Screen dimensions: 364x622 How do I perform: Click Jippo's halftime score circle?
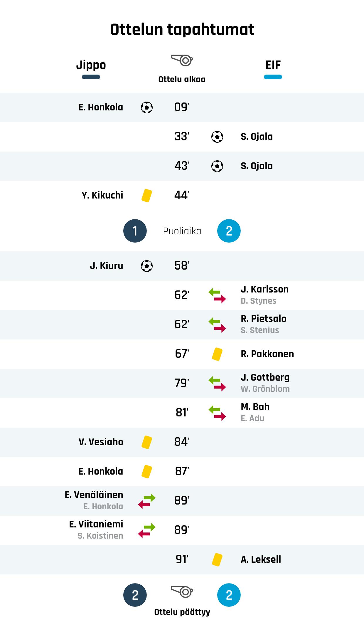point(135,231)
